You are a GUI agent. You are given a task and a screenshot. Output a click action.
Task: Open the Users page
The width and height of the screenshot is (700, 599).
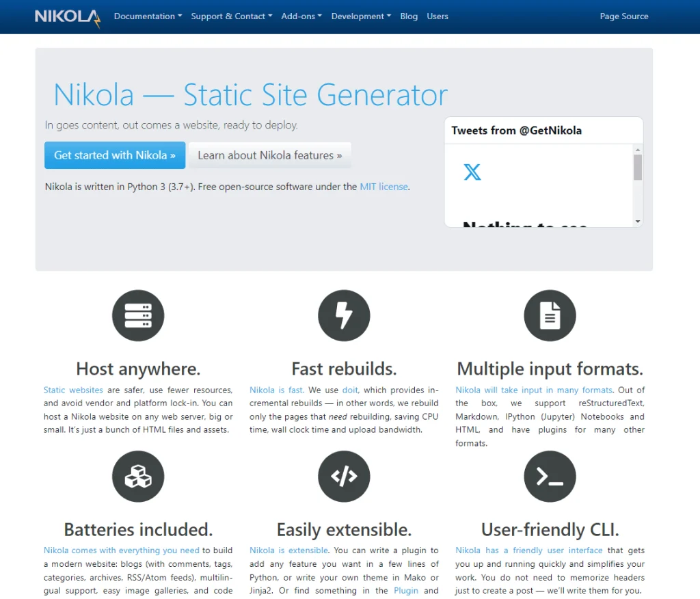(x=437, y=16)
